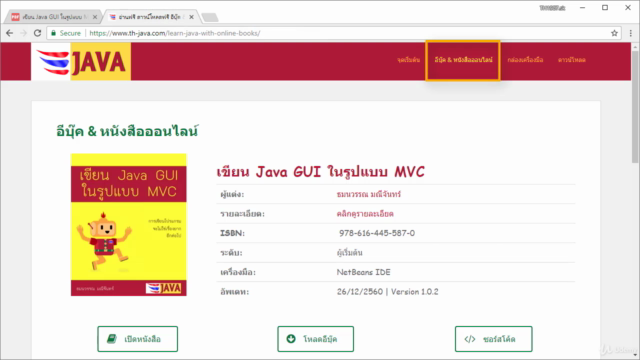This screenshot has width=640, height=360.
Task: Click the yellow book cover thumbnail
Action: tap(129, 225)
